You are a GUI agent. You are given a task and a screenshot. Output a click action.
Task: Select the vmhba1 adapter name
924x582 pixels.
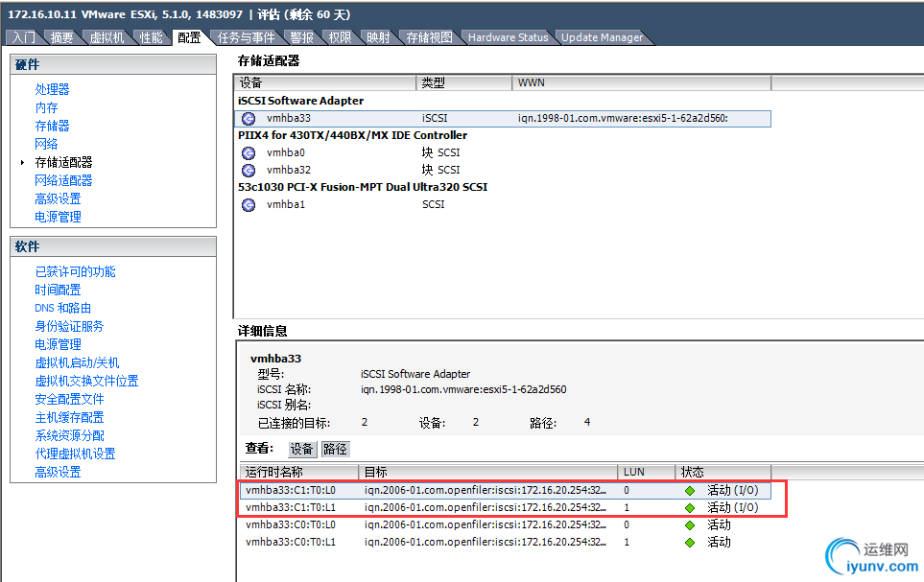(x=286, y=205)
